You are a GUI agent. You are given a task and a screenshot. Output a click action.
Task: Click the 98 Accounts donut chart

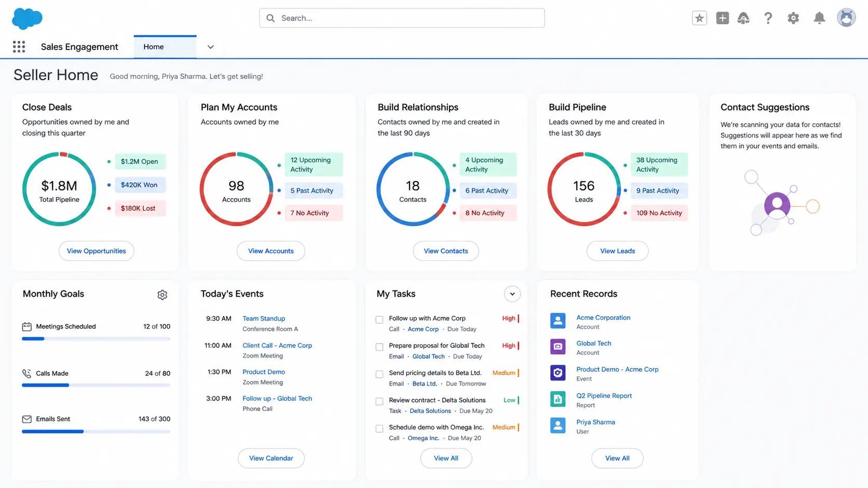(236, 189)
